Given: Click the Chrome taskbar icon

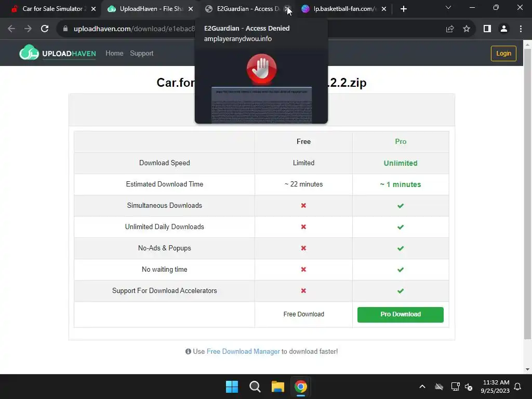Looking at the screenshot, I should [x=301, y=387].
